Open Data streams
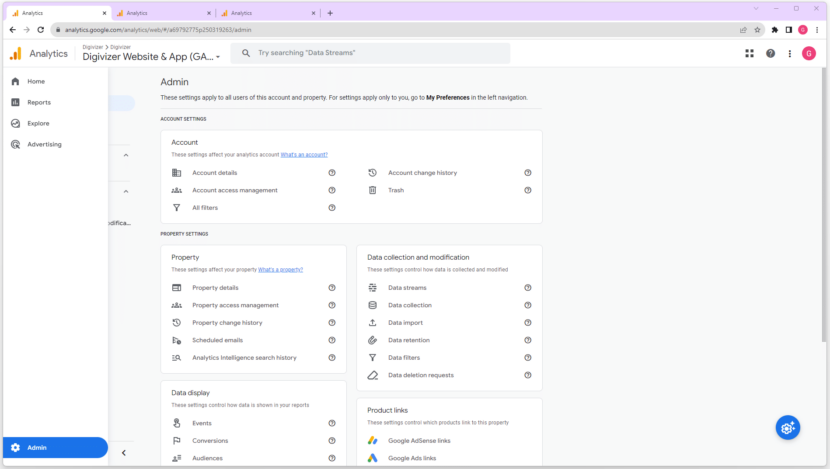Screen dimensions: 830x469 pyautogui.click(x=407, y=287)
